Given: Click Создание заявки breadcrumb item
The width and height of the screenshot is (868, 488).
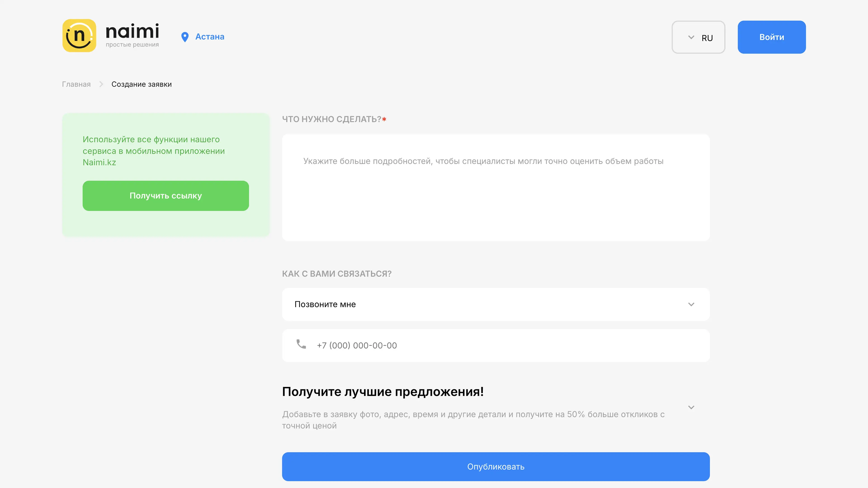Looking at the screenshot, I should (x=142, y=84).
